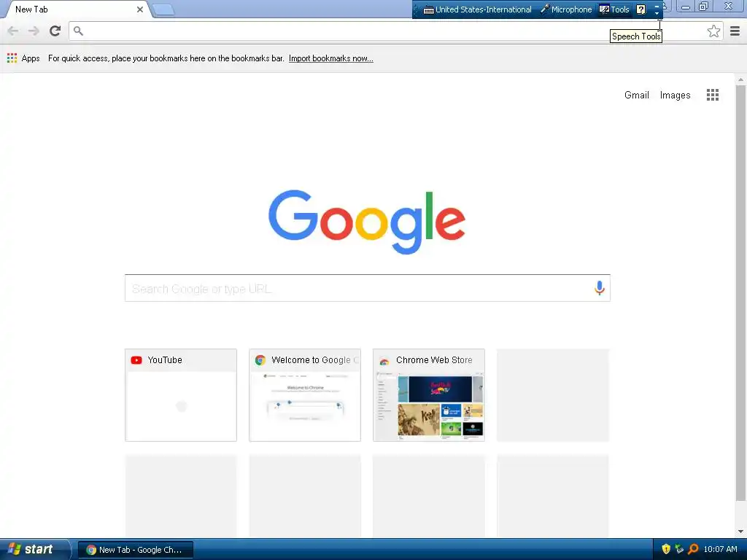Click the language bar Help question mark
747x560 pixels.
coord(640,9)
